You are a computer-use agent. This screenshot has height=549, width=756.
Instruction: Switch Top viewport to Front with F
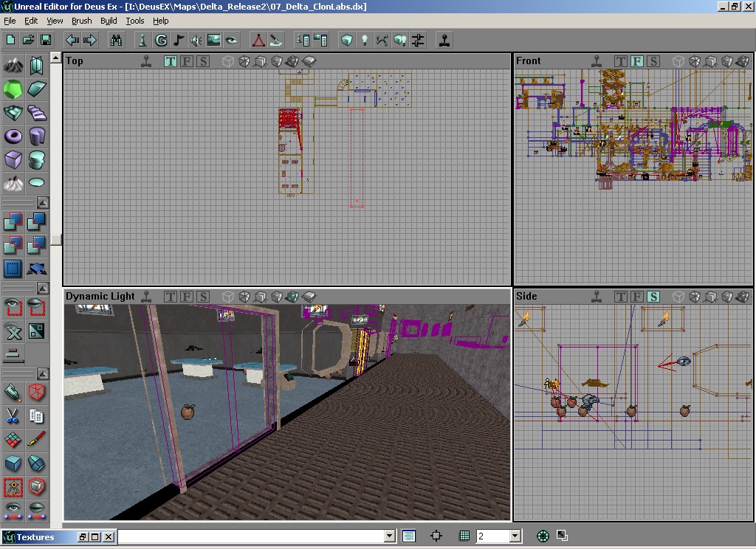(x=187, y=61)
